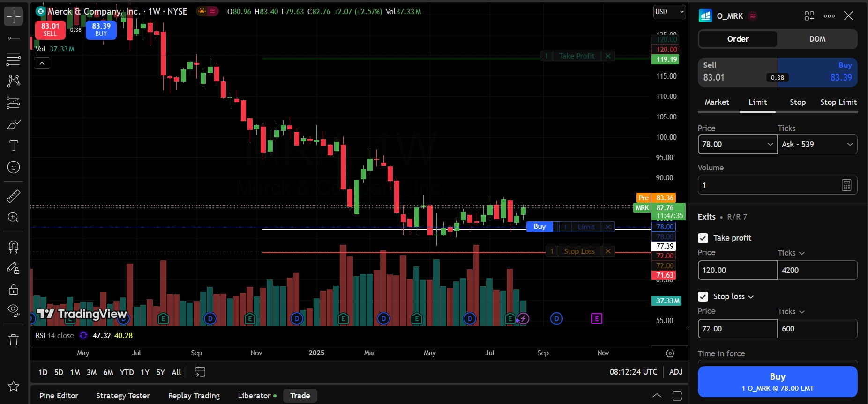Select the brush drawing tool

[x=14, y=124]
